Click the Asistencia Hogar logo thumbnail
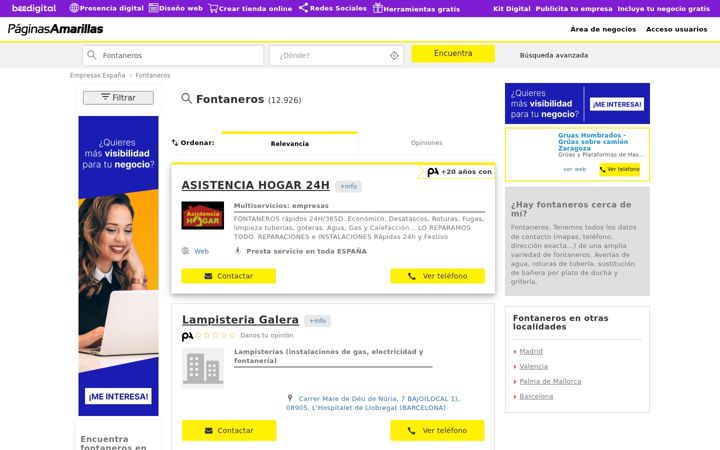The image size is (720, 450). tap(202, 215)
